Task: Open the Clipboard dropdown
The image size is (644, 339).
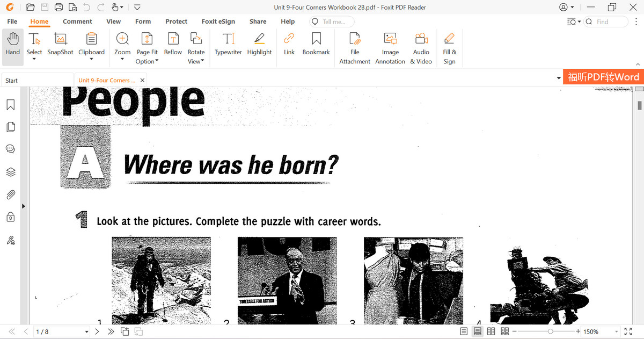Action: click(x=91, y=59)
